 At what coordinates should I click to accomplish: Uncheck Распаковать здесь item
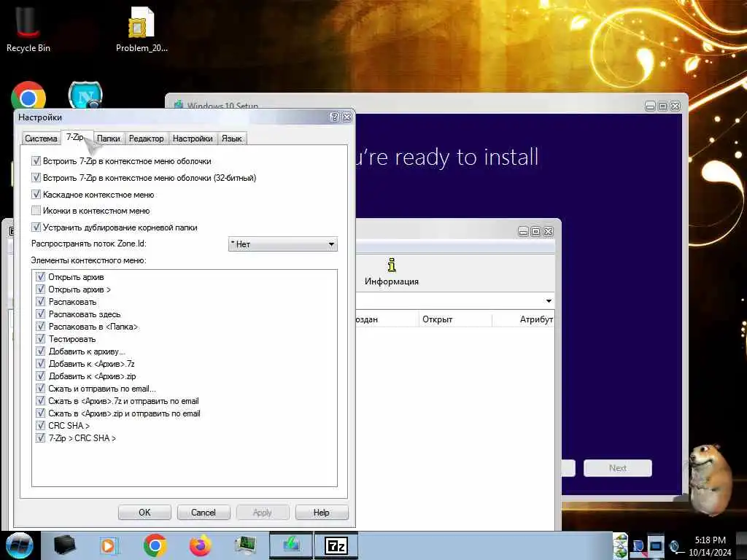41,314
